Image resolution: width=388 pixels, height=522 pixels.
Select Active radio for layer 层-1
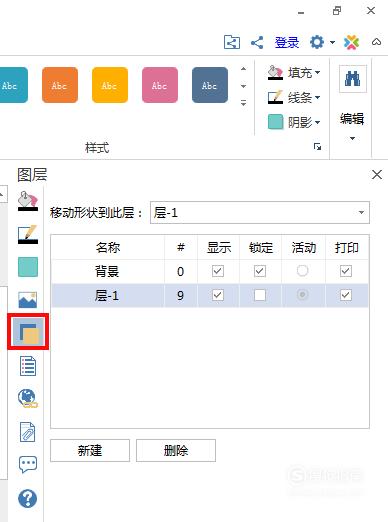tap(303, 295)
